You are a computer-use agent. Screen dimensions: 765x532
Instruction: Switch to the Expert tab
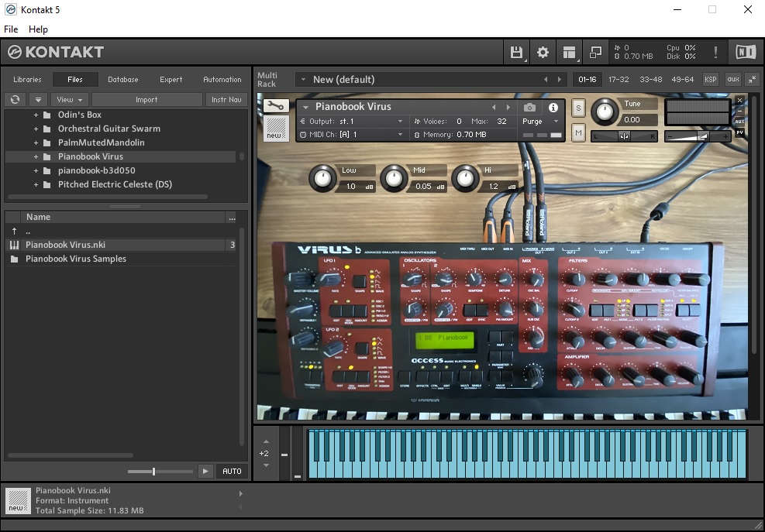[171, 80]
